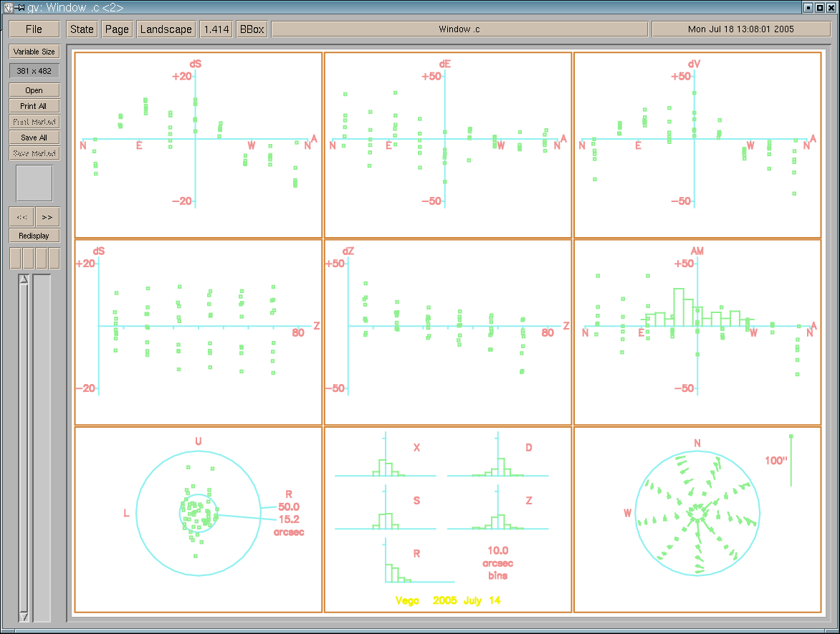Click the '10.0' bin size text

[x=497, y=550]
